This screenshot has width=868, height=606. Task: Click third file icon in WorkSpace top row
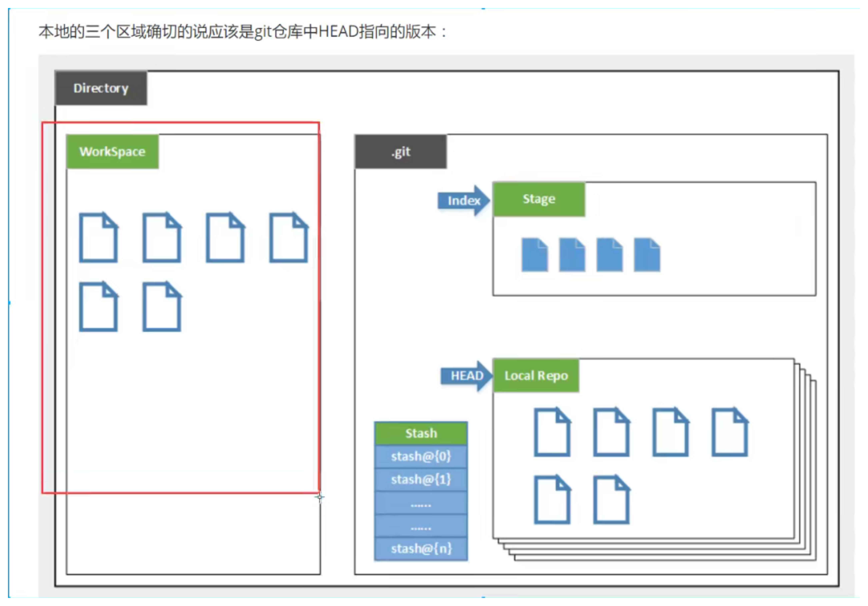[225, 238]
